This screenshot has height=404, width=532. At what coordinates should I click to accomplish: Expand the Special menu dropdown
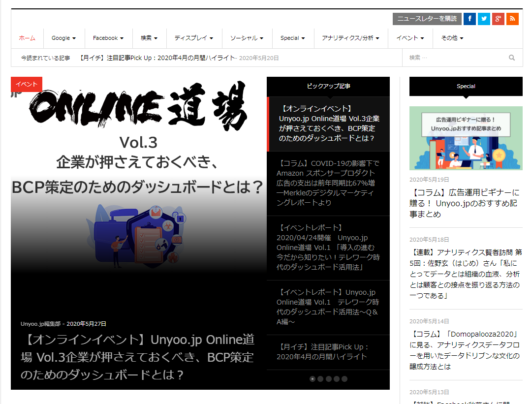[x=293, y=38]
